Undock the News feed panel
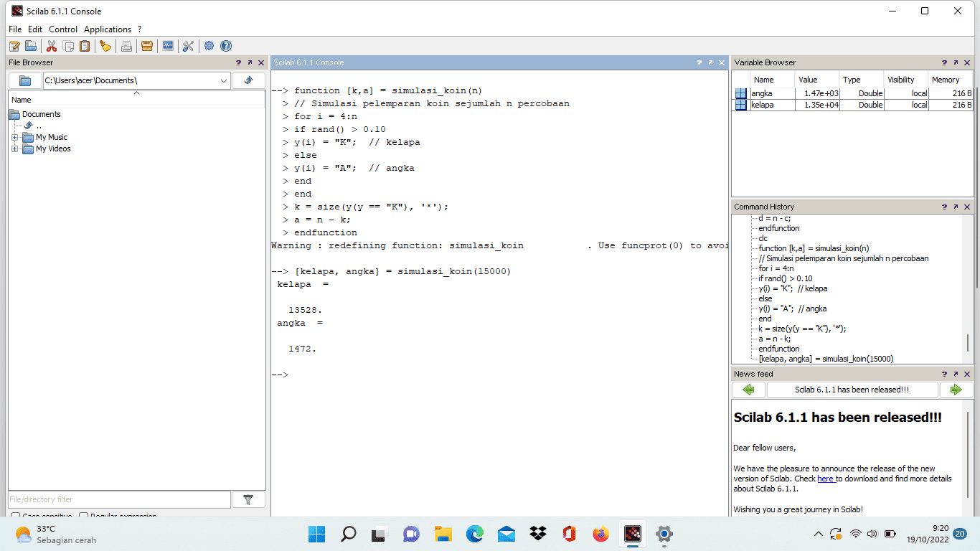 (x=956, y=374)
